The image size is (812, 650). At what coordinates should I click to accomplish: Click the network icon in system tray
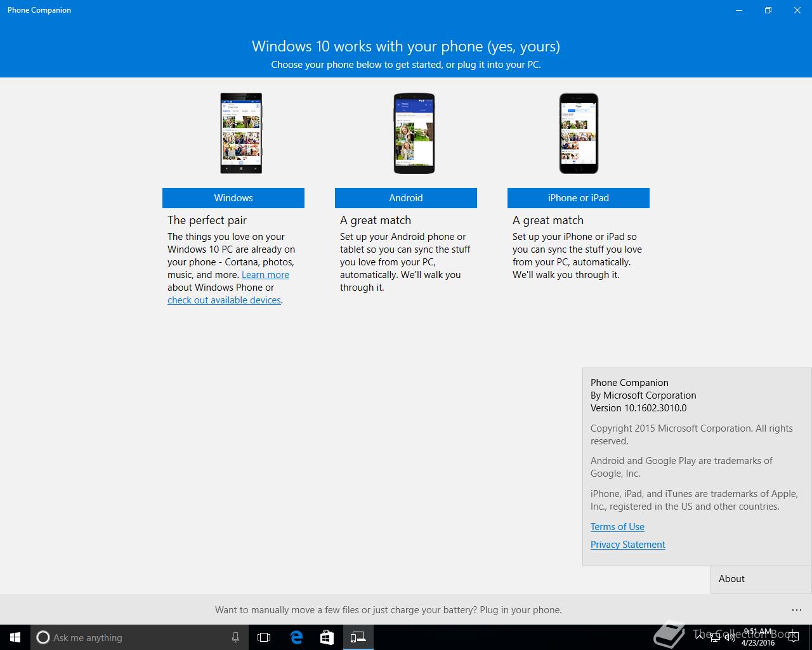pos(714,637)
